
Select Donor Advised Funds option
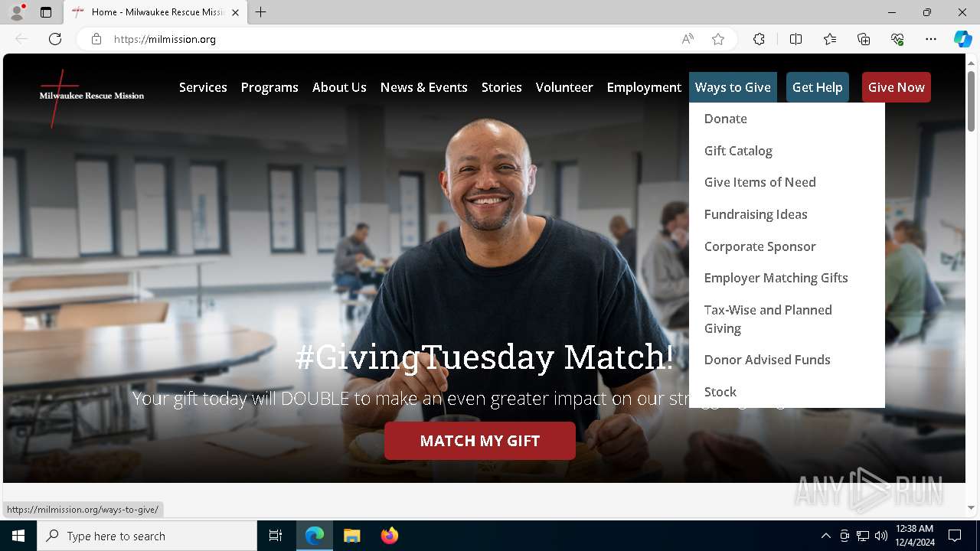[x=767, y=360]
